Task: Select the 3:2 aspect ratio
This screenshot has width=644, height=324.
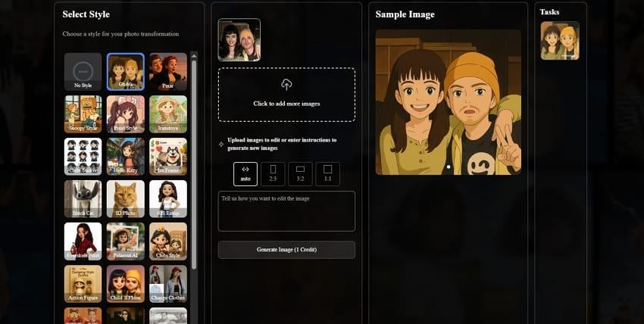Action: [x=300, y=174]
